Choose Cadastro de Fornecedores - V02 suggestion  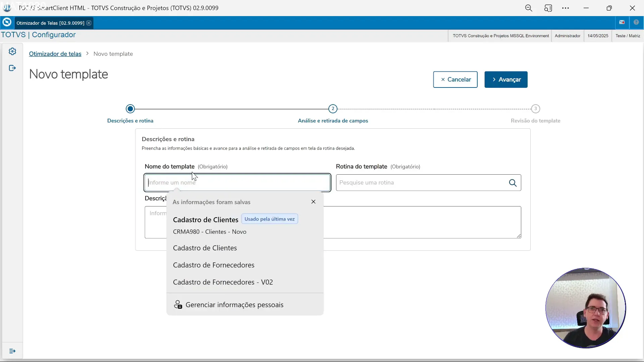click(x=223, y=282)
